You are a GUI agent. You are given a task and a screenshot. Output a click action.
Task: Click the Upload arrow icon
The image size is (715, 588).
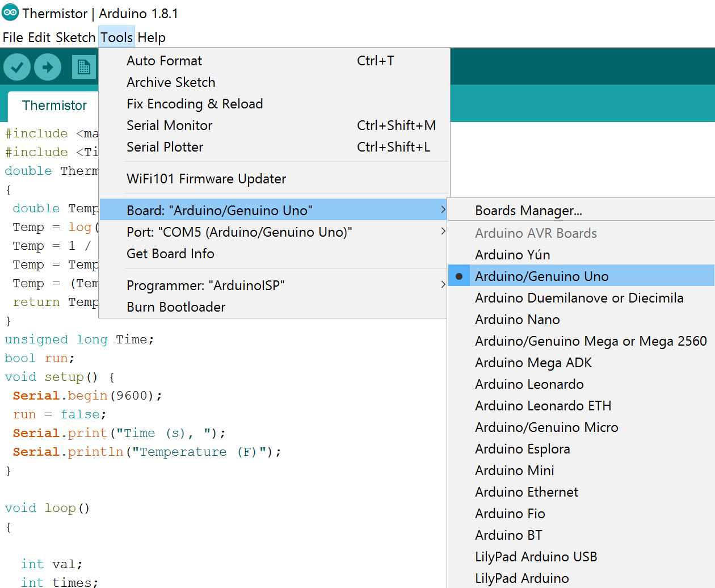click(x=48, y=68)
